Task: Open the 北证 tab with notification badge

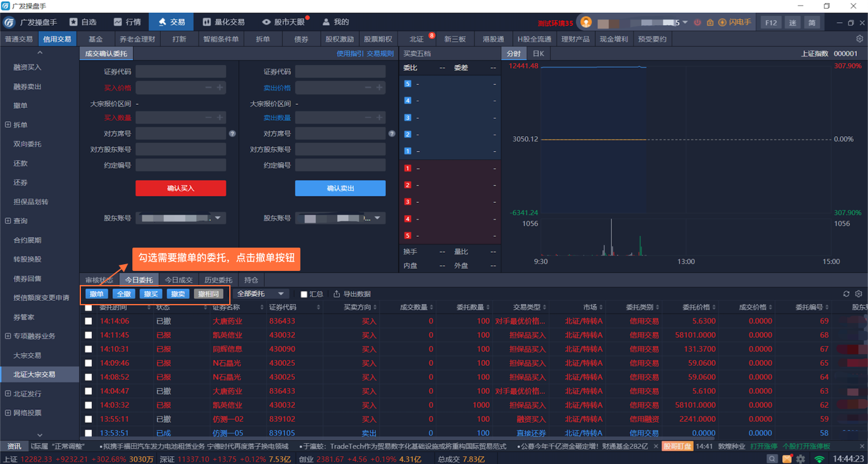Action: point(417,39)
